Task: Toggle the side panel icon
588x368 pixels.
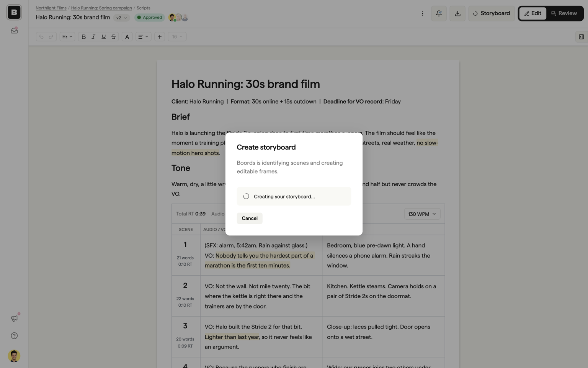Action: click(581, 37)
